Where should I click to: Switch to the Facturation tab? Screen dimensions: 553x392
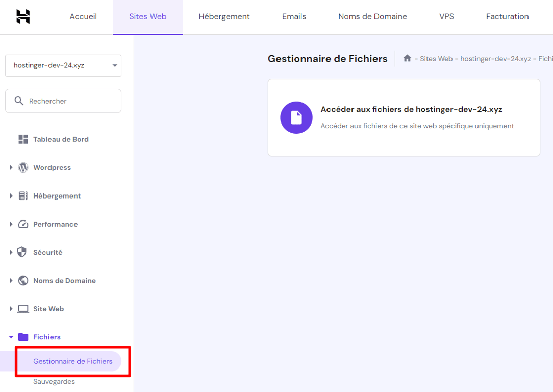507,16
